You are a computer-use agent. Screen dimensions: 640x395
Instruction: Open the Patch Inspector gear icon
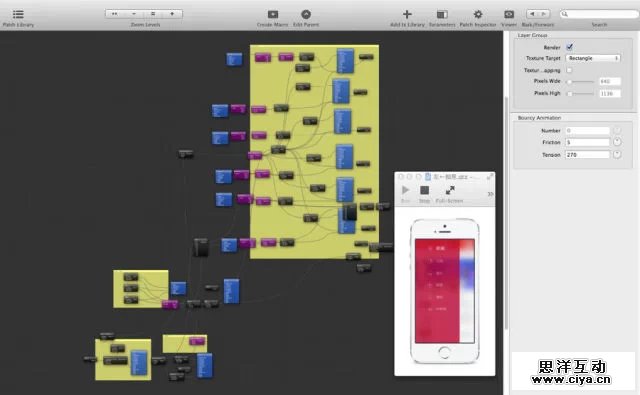click(478, 14)
